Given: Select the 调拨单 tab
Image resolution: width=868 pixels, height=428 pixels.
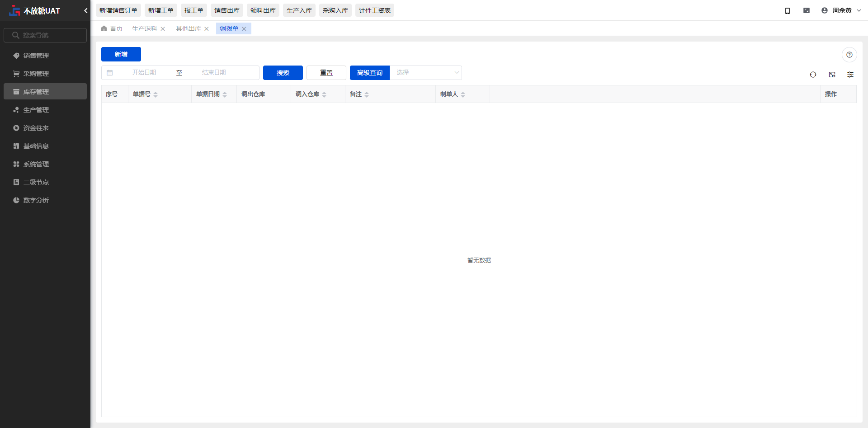Looking at the screenshot, I should click(229, 28).
